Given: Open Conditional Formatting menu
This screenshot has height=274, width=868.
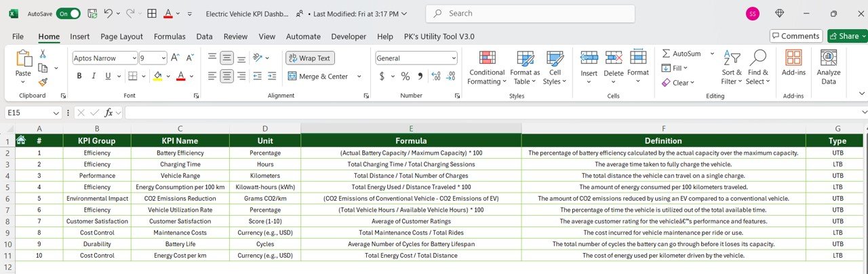Looking at the screenshot, I should click(x=487, y=68).
